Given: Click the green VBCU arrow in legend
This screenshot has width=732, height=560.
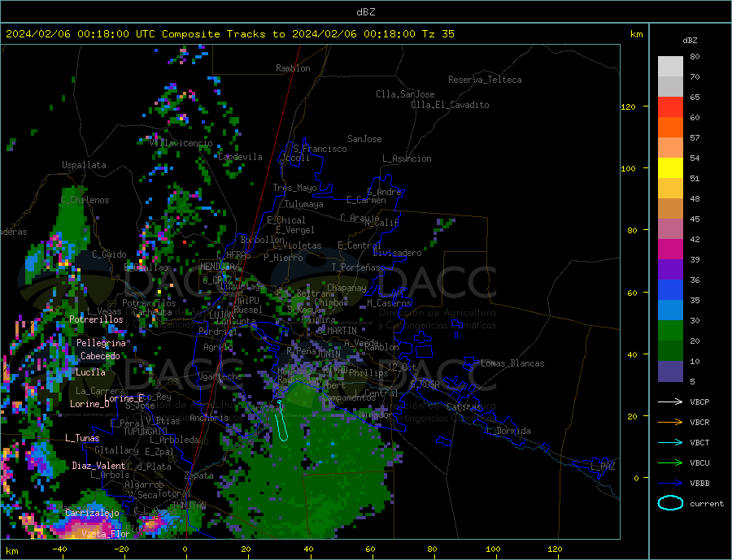Looking at the screenshot, I should 670,463.
